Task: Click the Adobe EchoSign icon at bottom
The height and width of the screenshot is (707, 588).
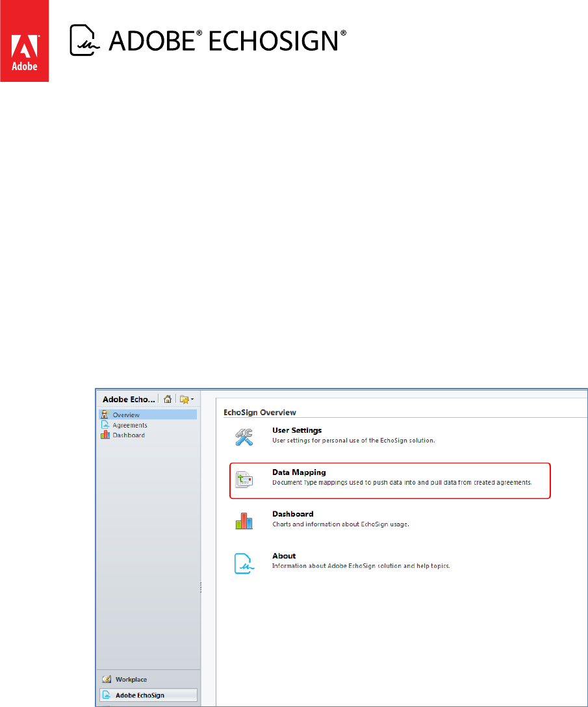Action: click(107, 695)
